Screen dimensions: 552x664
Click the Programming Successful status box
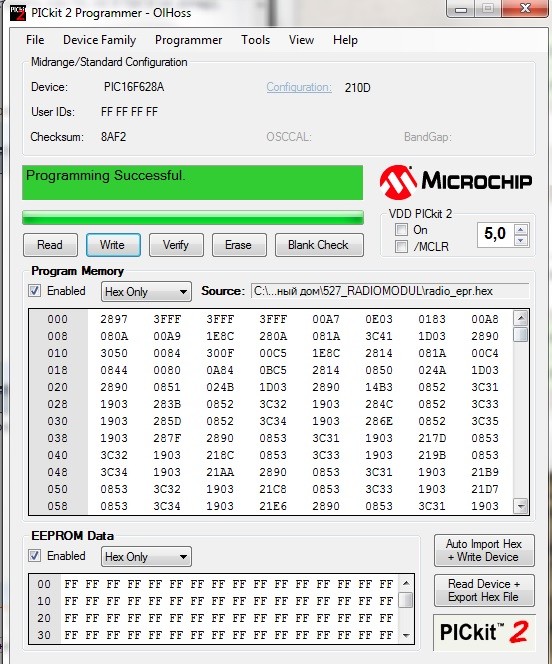point(193,183)
